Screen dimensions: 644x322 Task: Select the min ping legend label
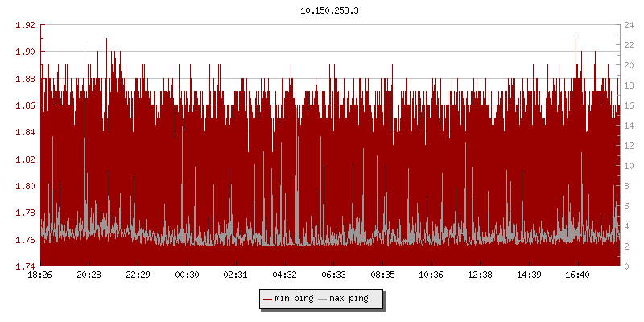293,299
